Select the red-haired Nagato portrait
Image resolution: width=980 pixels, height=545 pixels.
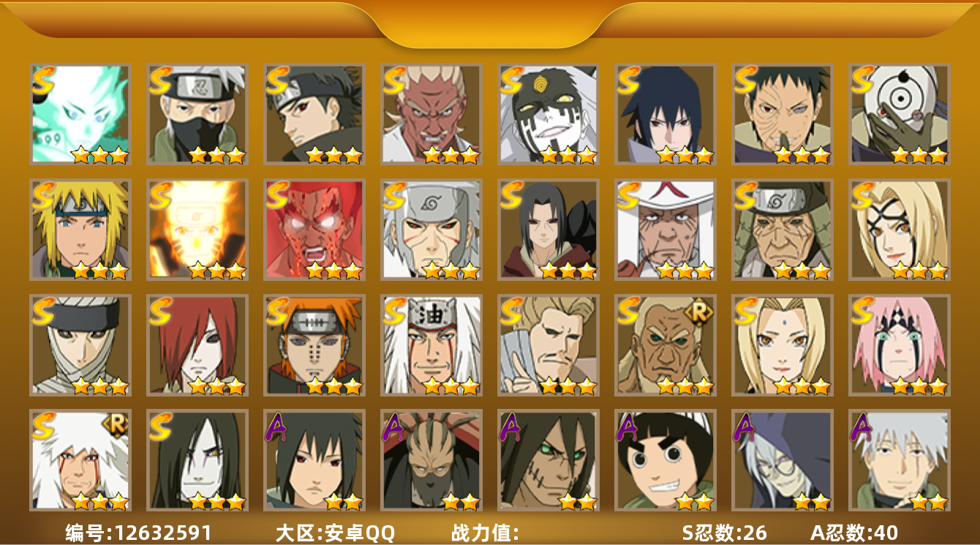pyautogui.click(x=197, y=345)
